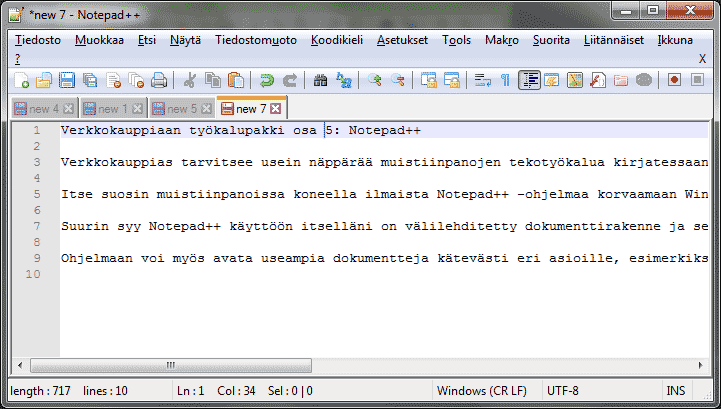Toggle indent guide button
This screenshot has height=409, width=721.
[x=529, y=80]
